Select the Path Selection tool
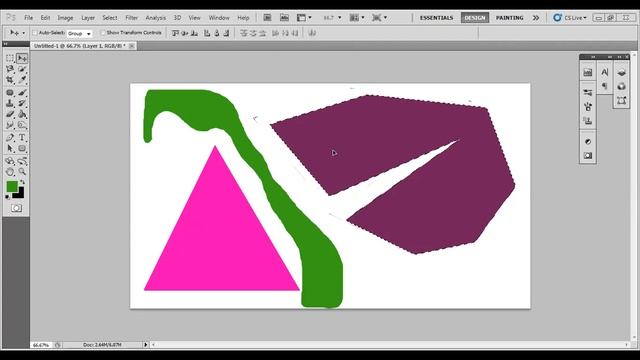The height and width of the screenshot is (360, 640). (x=10, y=148)
